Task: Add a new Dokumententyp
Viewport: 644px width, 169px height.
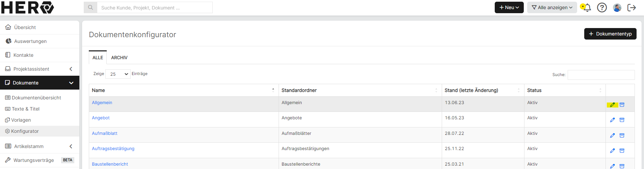Action: pyautogui.click(x=610, y=34)
